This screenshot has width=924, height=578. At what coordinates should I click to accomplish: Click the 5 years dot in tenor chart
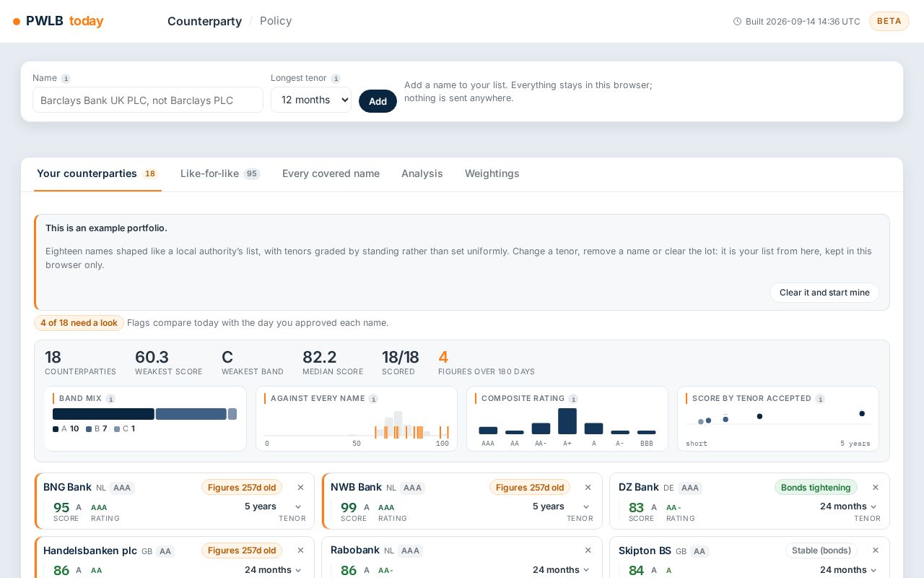click(862, 414)
